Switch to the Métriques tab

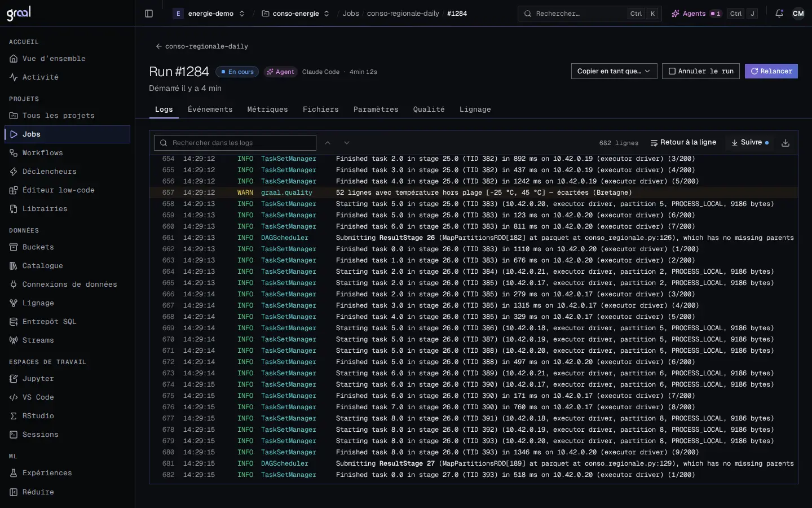coord(267,110)
